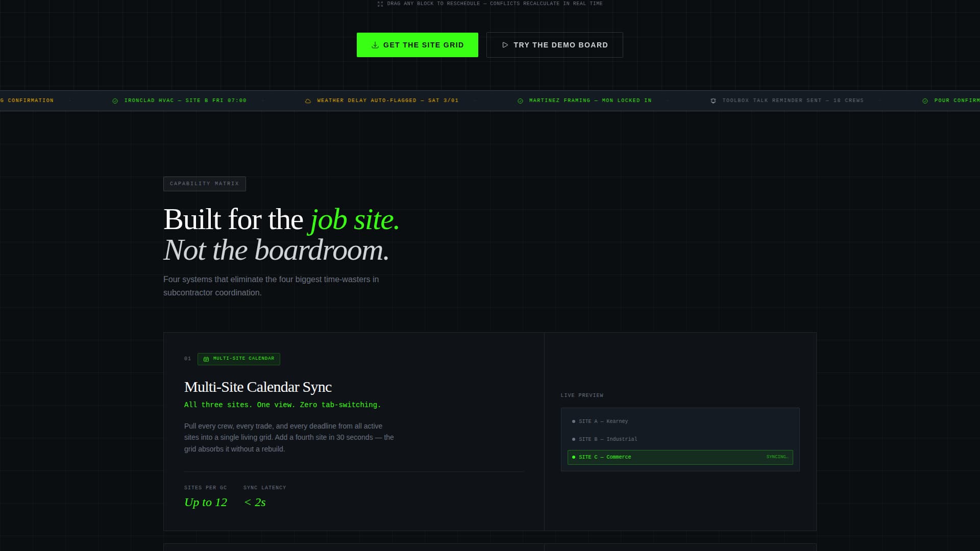This screenshot has height=551, width=980.
Task: Select SITE B — Industrial row
Action: pyautogui.click(x=680, y=439)
